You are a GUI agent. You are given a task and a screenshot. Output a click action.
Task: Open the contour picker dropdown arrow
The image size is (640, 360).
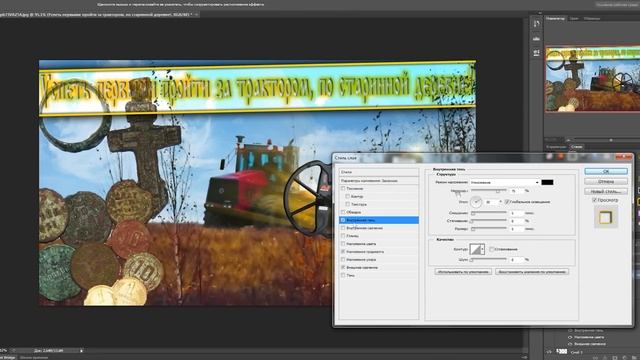(483, 249)
